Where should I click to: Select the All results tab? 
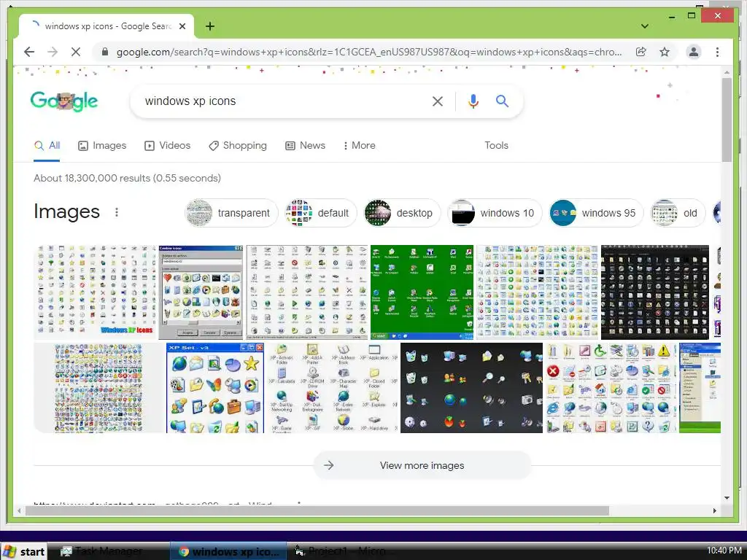(x=47, y=146)
